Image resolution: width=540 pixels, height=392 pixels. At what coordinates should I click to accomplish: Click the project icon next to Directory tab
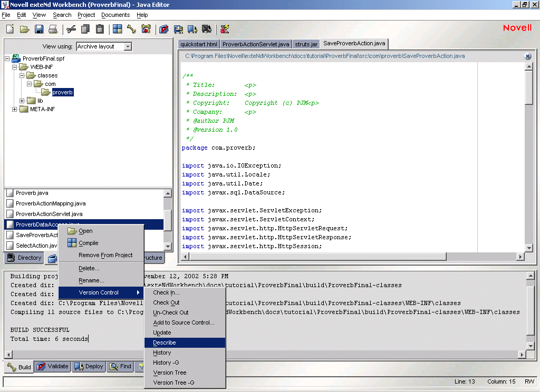[x=52, y=259]
